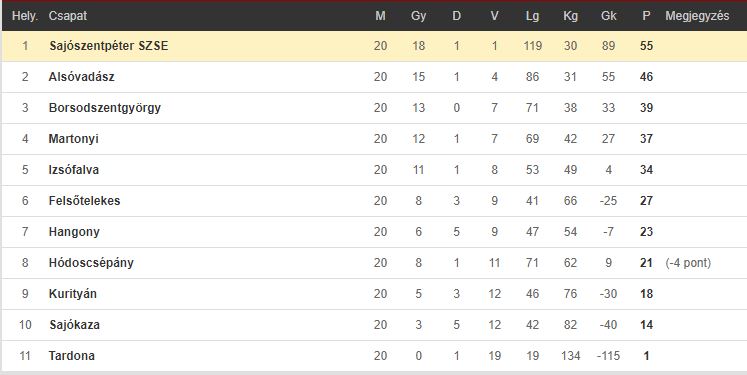This screenshot has width=747, height=375.
Task: Click the (-4 pont) note
Action: click(688, 263)
